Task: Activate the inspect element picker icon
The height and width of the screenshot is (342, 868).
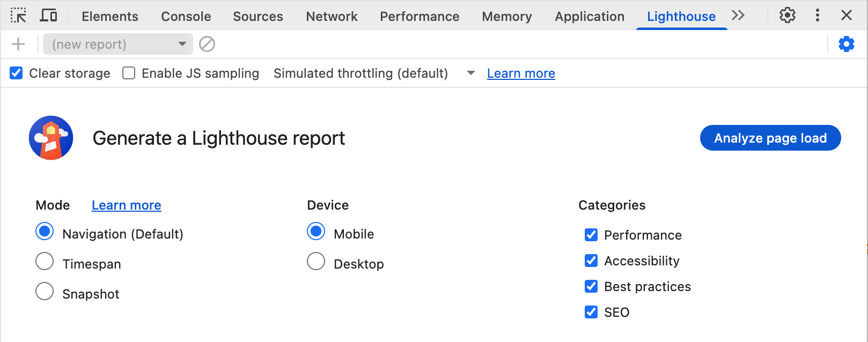Action: pos(18,16)
